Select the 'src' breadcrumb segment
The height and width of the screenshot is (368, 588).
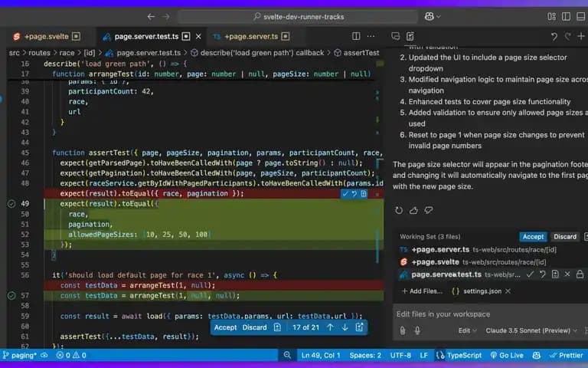(x=15, y=53)
